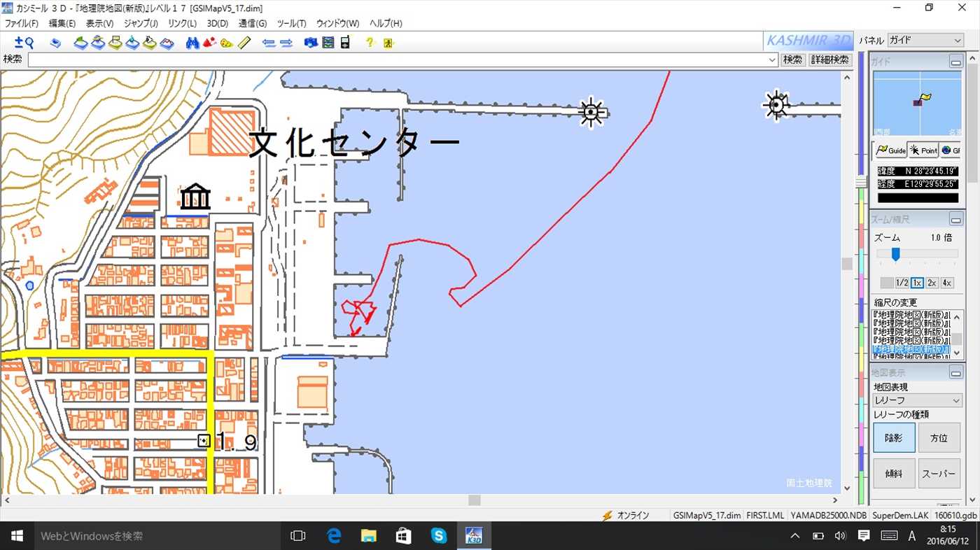Click the green striped chart icon
The height and width of the screenshot is (550, 980).
pos(328,43)
